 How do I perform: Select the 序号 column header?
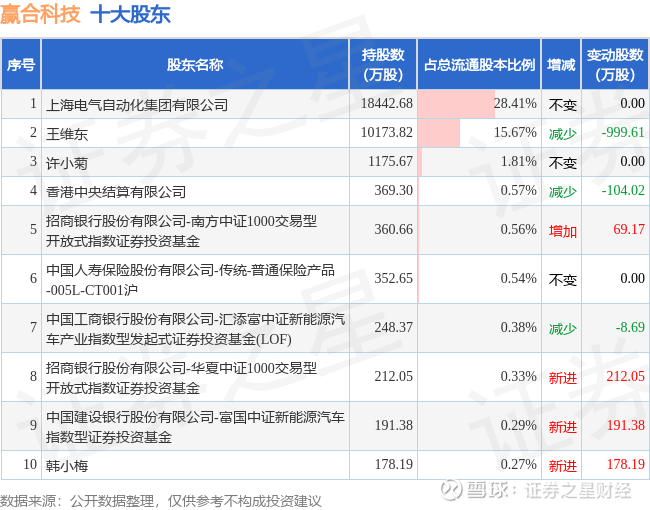[x=21, y=64]
